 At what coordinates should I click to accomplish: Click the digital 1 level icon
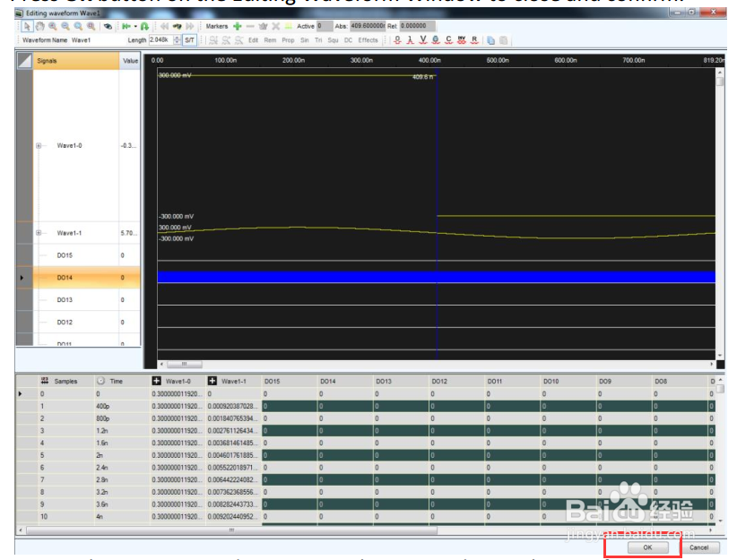411,40
